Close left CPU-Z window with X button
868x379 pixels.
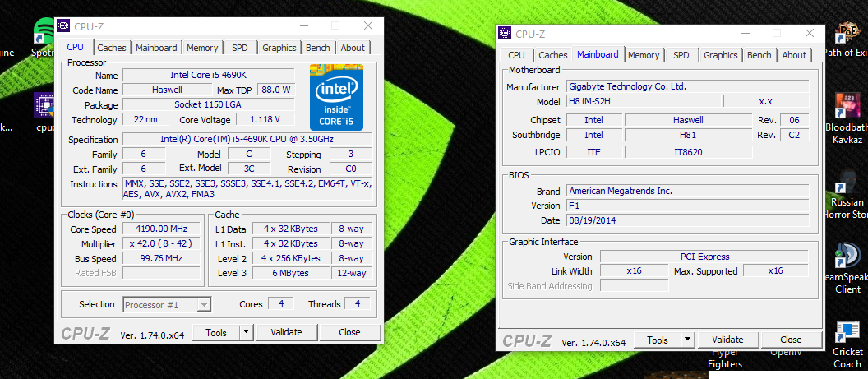[368, 25]
